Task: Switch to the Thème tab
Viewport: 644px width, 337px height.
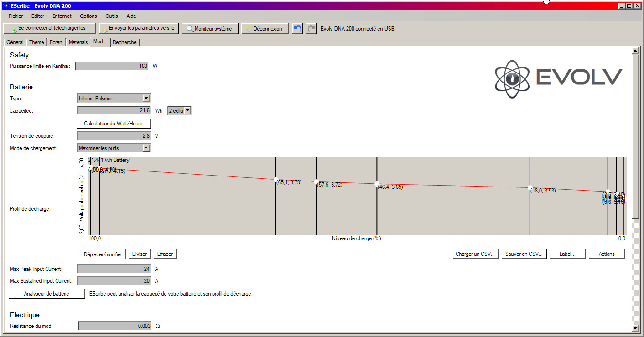Action: (36, 42)
